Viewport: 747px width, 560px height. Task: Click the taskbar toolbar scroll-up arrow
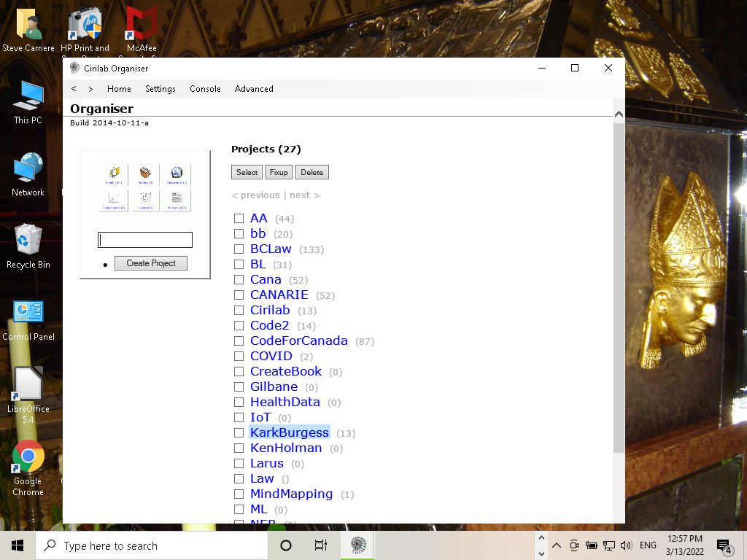541,537
